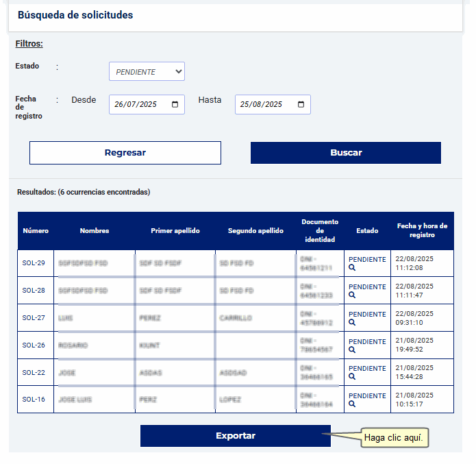The image size is (476, 464).
Task: Click the magnifier icon in row SOL-29
Action: tap(352, 268)
